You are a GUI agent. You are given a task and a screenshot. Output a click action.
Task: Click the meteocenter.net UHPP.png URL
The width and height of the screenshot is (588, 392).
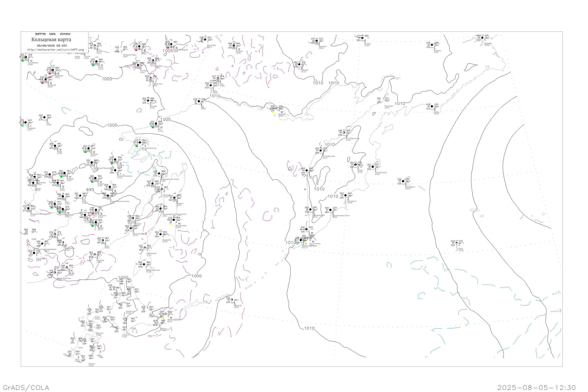[x=55, y=50]
